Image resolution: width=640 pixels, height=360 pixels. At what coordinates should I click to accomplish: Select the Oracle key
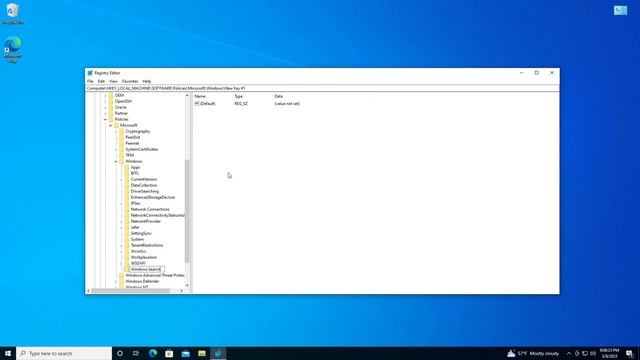pyautogui.click(x=121, y=107)
